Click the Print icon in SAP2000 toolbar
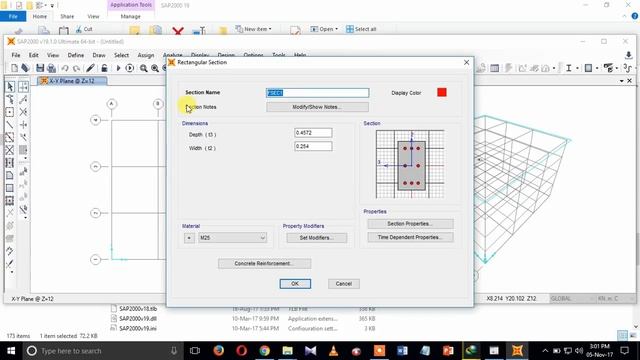 [51, 68]
